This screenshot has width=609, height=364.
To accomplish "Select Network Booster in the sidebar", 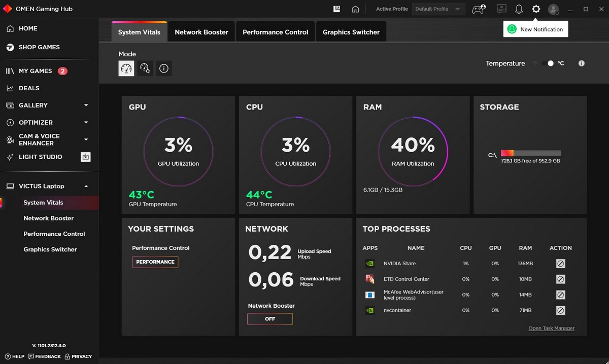I will tap(49, 218).
